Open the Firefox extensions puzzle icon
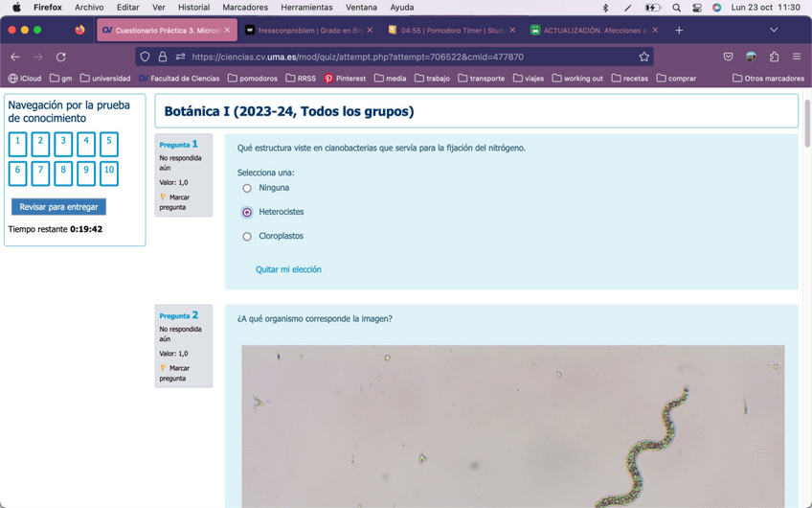Viewport: 812px width, 508px height. (774, 57)
